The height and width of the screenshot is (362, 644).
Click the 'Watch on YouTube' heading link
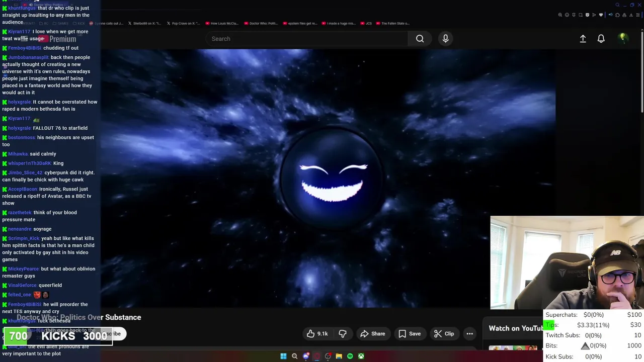coord(516,328)
